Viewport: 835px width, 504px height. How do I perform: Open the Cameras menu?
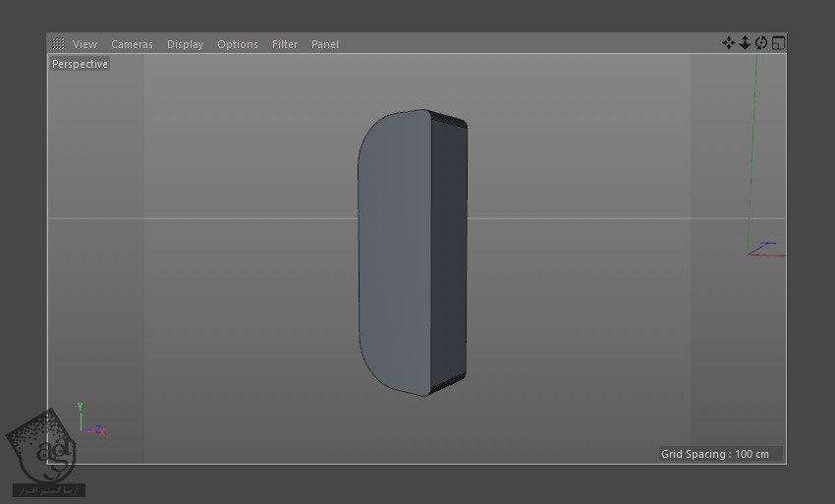coord(132,44)
